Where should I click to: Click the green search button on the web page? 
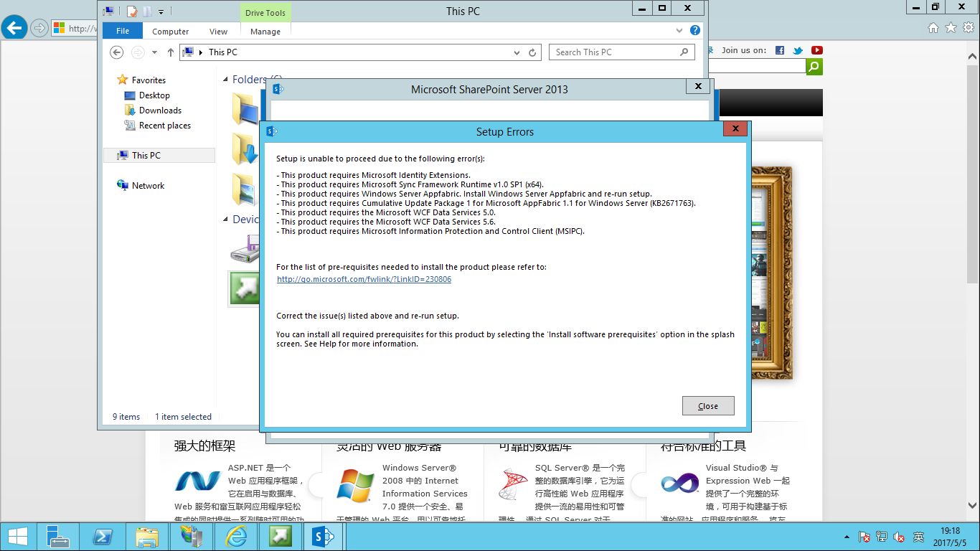(814, 67)
